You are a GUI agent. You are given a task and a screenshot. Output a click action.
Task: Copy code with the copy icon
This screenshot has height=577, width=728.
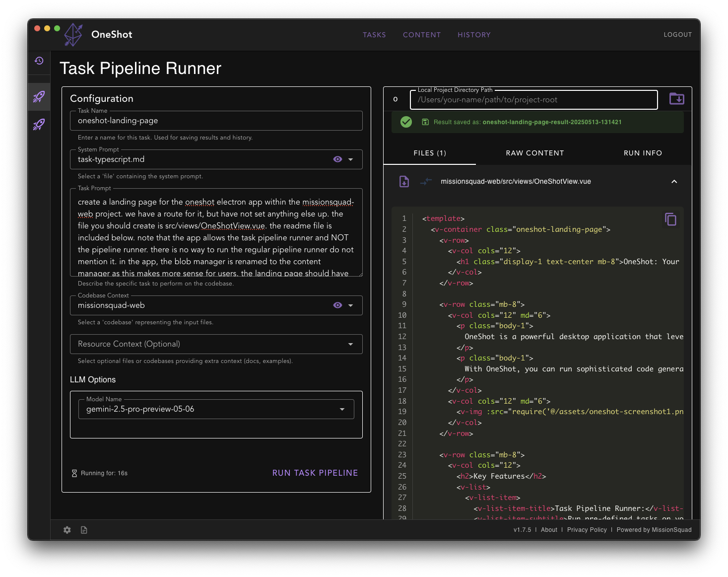pos(670,219)
